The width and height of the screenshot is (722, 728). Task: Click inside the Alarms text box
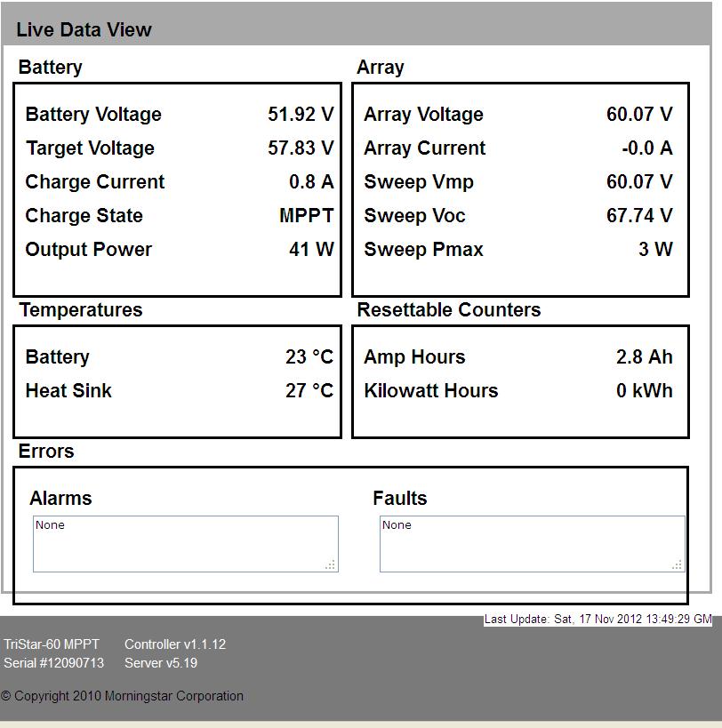pos(185,544)
